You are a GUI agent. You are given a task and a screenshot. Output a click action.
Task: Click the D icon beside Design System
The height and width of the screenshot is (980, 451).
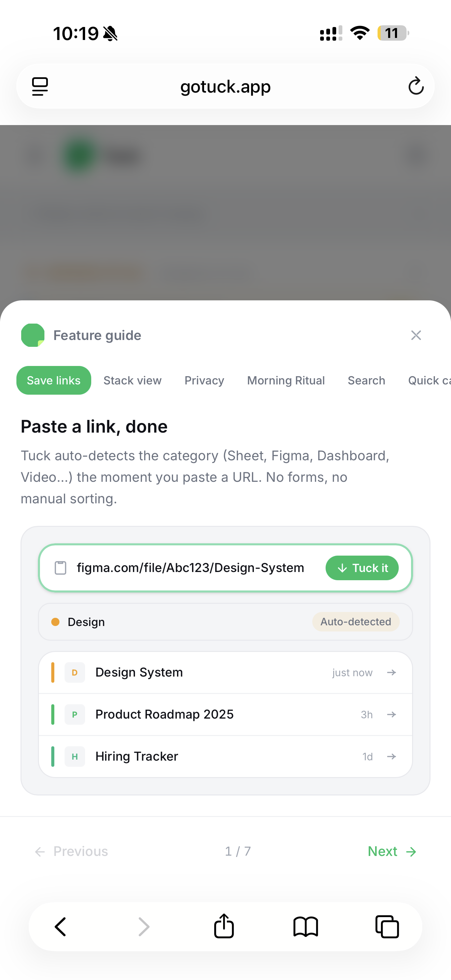[74, 672]
